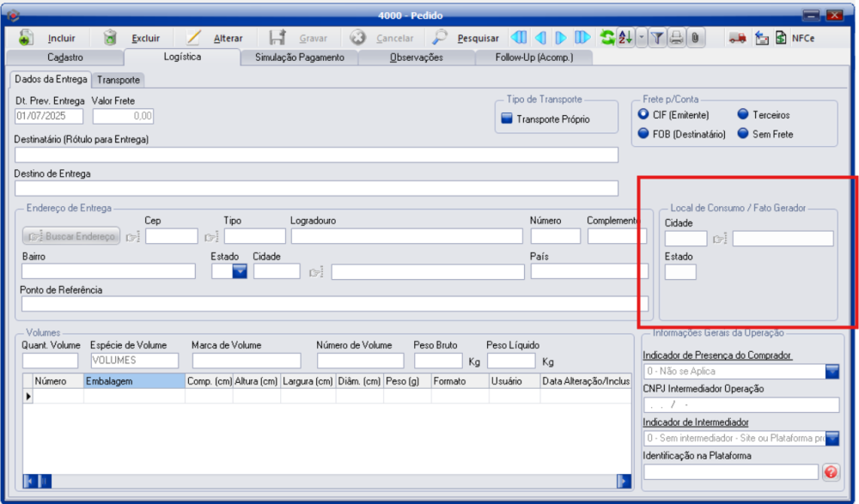Viewport: 859px width, 504px height.
Task: Go to the first record arrow
Action: pos(519,38)
